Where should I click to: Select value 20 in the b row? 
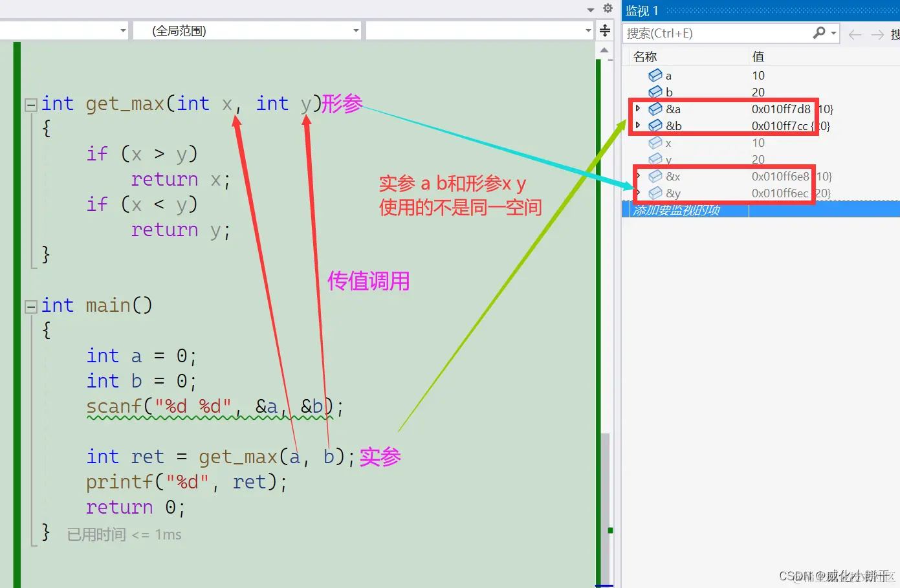[x=758, y=92]
